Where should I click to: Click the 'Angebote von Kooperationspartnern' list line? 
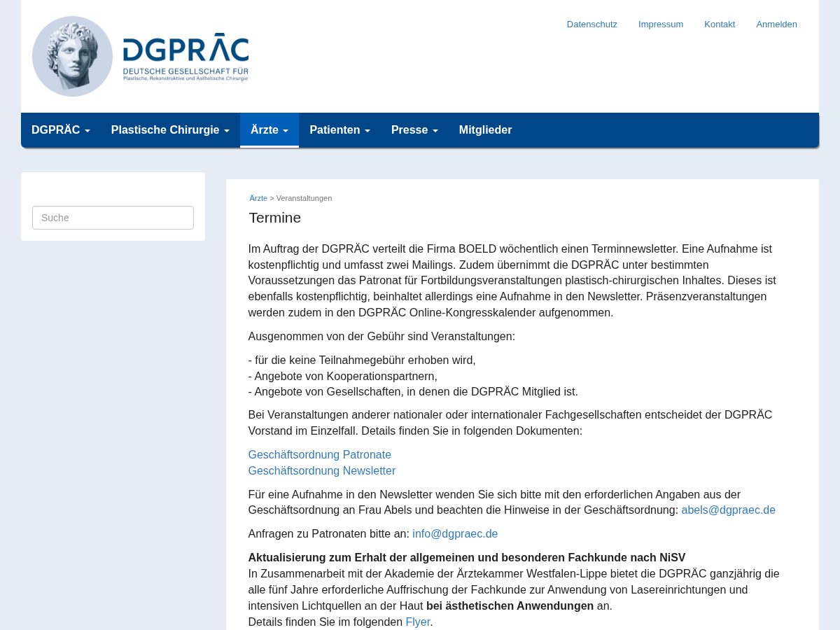[x=343, y=377]
